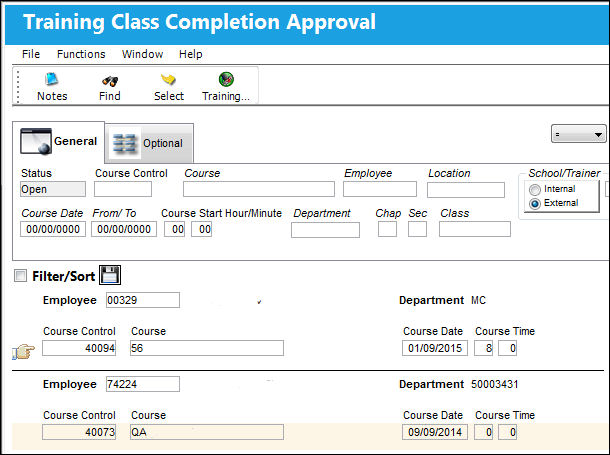Open the Window menu
The image size is (610, 455).
(x=142, y=54)
